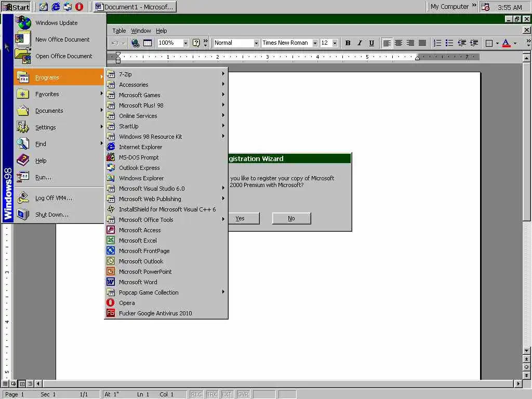Decrease indent in Word toolbar
The width and height of the screenshot is (532, 399).
click(x=461, y=43)
